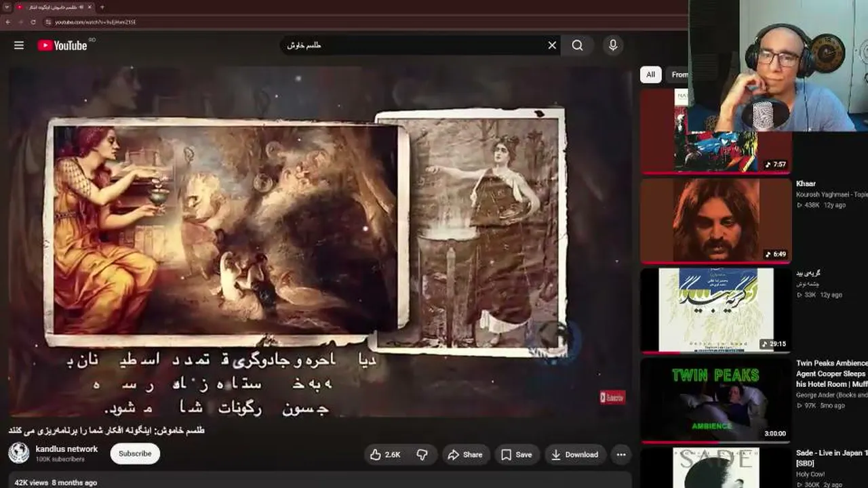Open the site information icon in address bar
The width and height of the screenshot is (868, 488).
48,22
